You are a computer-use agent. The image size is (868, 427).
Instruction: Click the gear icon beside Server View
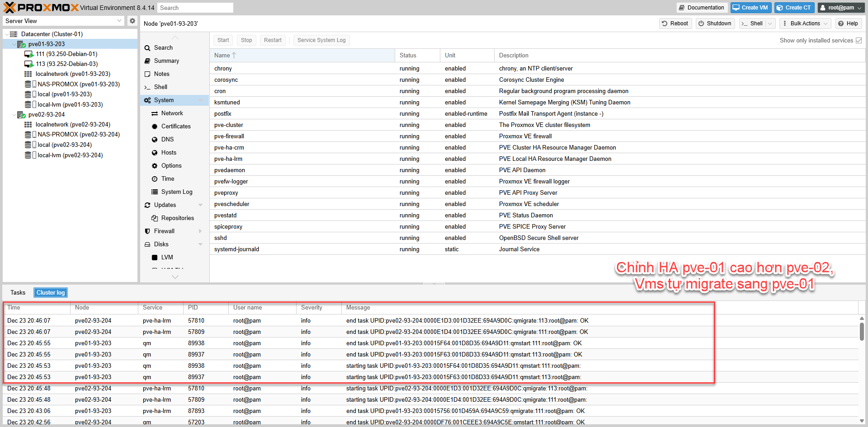(x=132, y=21)
